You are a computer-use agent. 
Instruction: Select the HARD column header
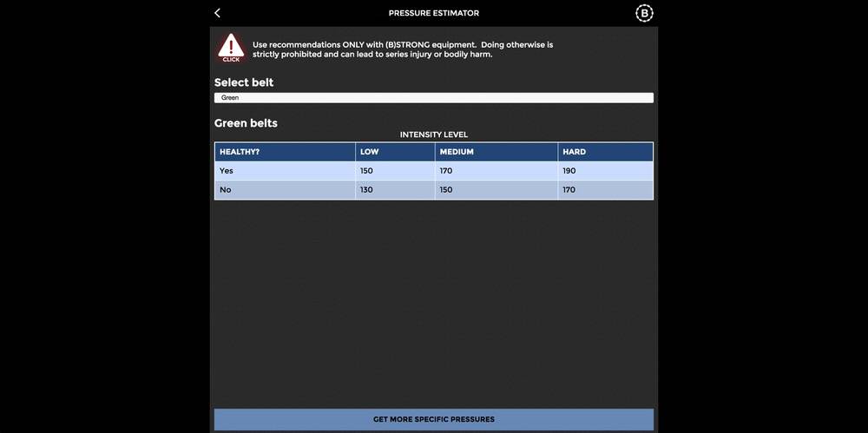[x=606, y=152]
